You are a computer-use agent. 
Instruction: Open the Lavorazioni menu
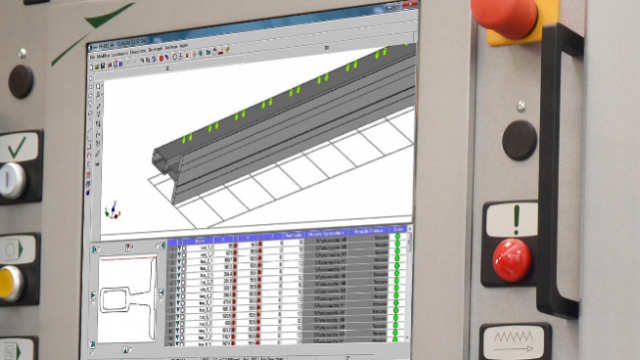(x=120, y=54)
